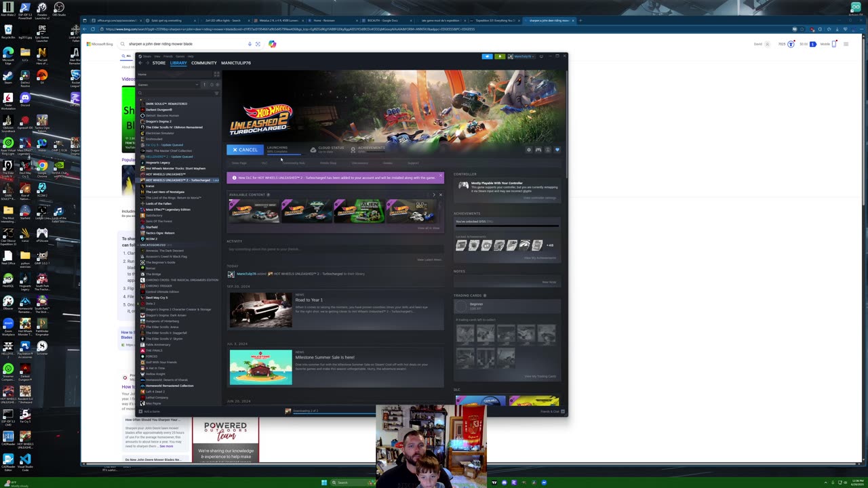Screen dimensions: 868x488
Task: Click View all in store
Action: pyautogui.click(x=429, y=228)
